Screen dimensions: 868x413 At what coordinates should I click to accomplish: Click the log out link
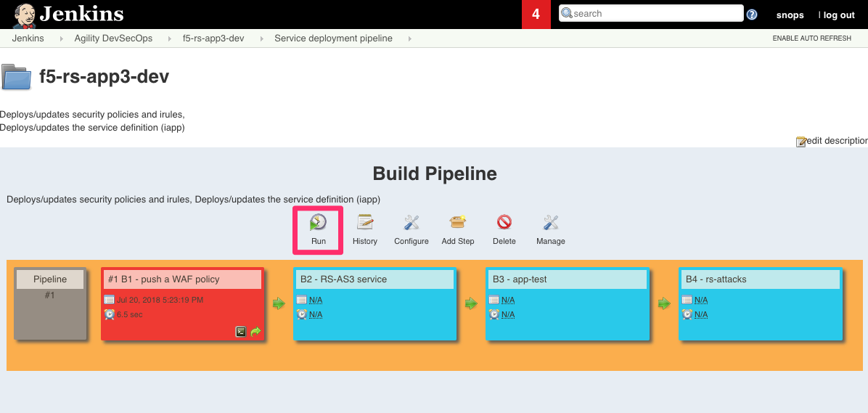pyautogui.click(x=839, y=15)
